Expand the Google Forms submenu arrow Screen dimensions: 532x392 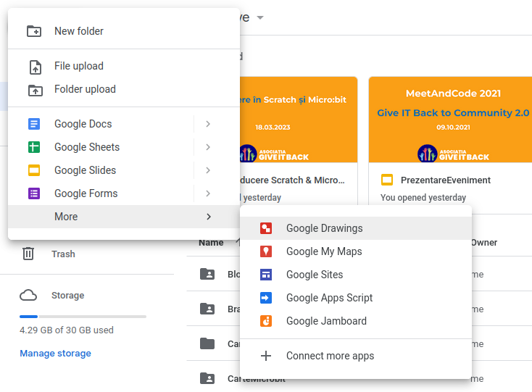(208, 193)
